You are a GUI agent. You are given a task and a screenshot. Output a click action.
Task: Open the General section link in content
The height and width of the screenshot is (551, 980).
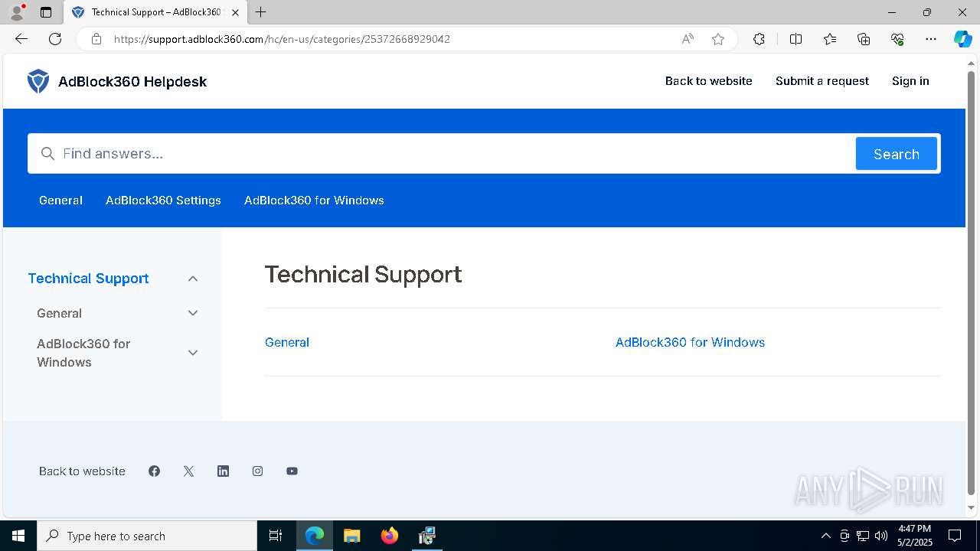[x=287, y=342]
